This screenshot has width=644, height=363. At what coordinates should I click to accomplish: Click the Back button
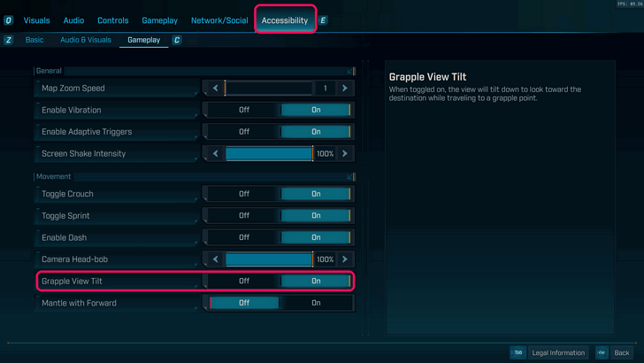tap(621, 352)
